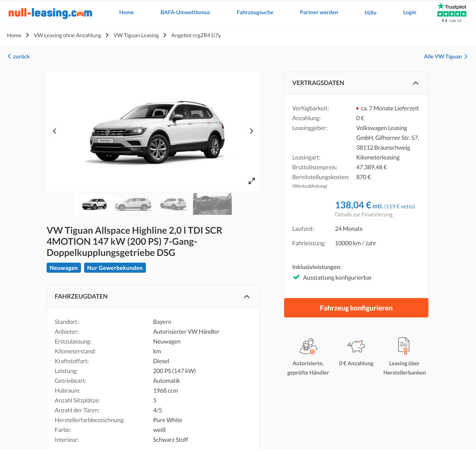Click the Herstellerbanken document icon
The height and width of the screenshot is (449, 476).
pyautogui.click(x=404, y=346)
